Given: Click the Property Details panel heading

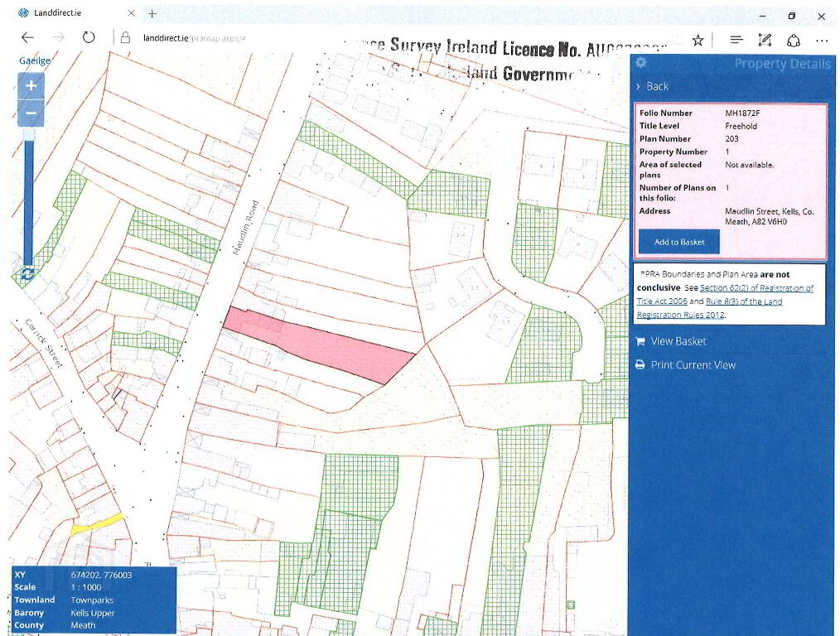Looking at the screenshot, I should (x=782, y=64).
